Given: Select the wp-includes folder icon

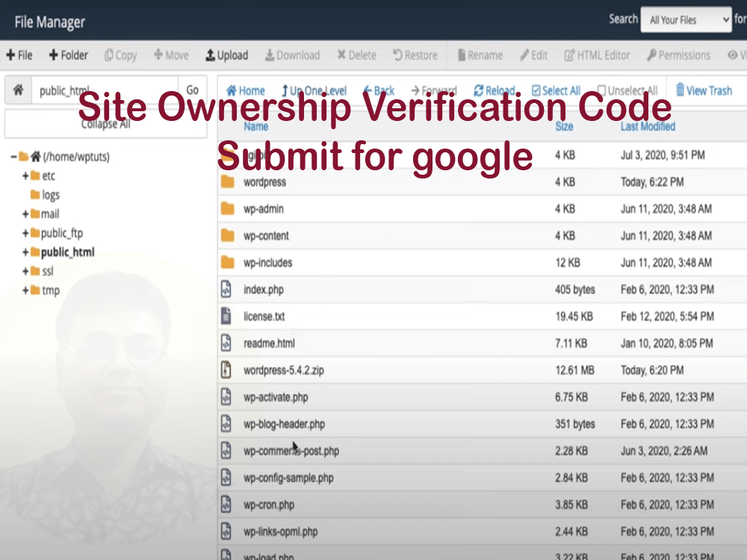Looking at the screenshot, I should click(228, 262).
